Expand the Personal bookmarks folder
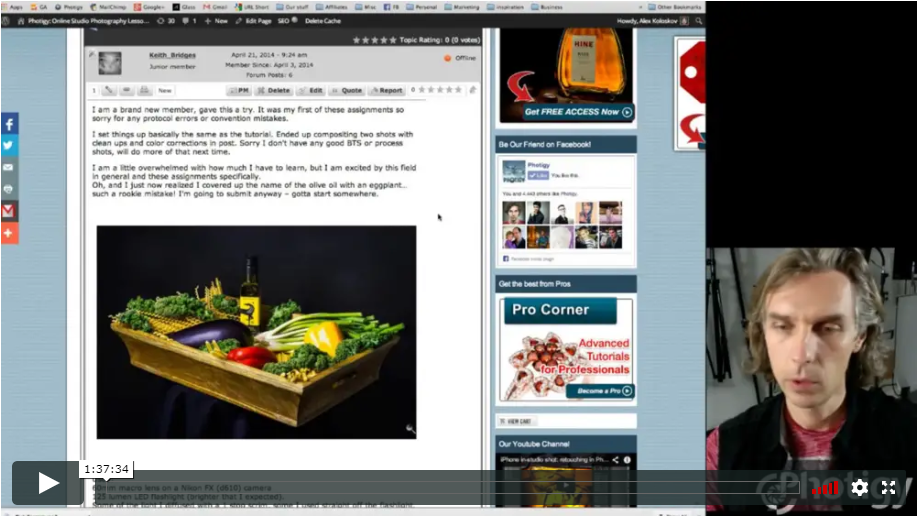Viewport: 917px width, 517px height. [x=422, y=7]
